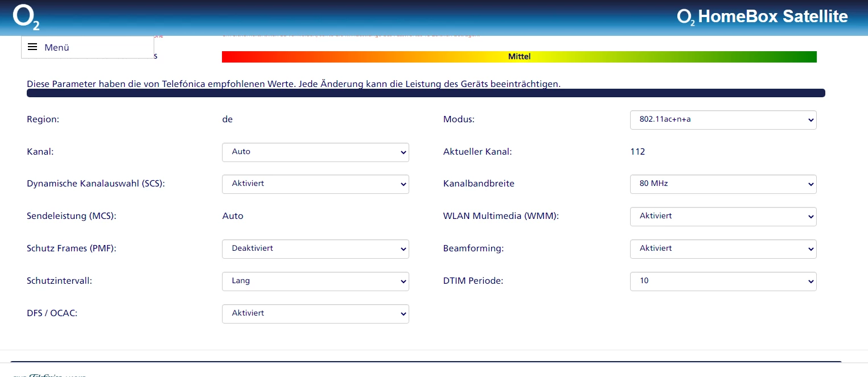Click the Aktueller Kanal value 112
The image size is (868, 377).
point(637,152)
